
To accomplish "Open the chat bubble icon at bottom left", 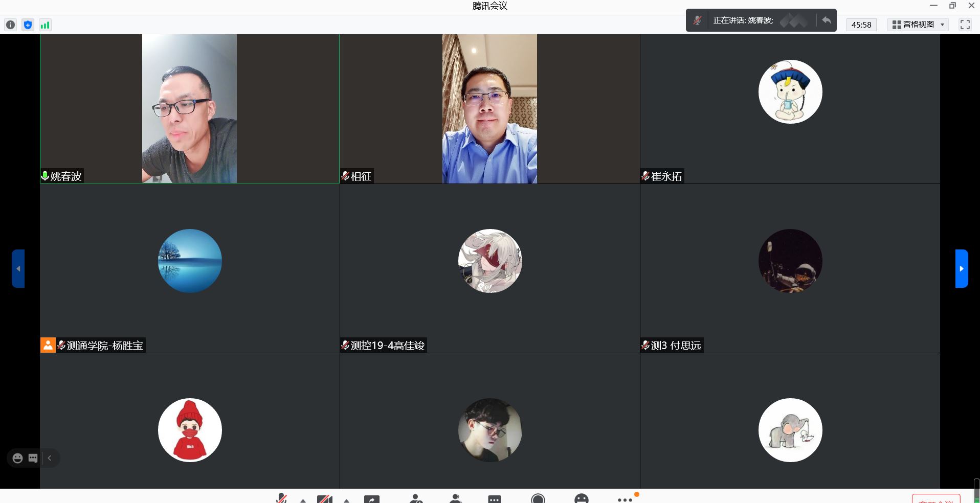I will pyautogui.click(x=33, y=458).
